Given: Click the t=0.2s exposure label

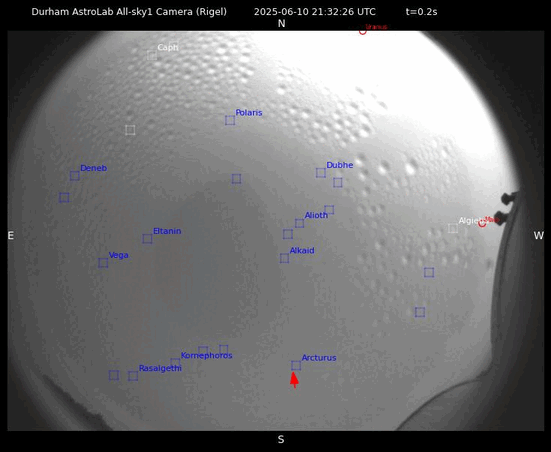Looking at the screenshot, I should pyautogui.click(x=421, y=12).
